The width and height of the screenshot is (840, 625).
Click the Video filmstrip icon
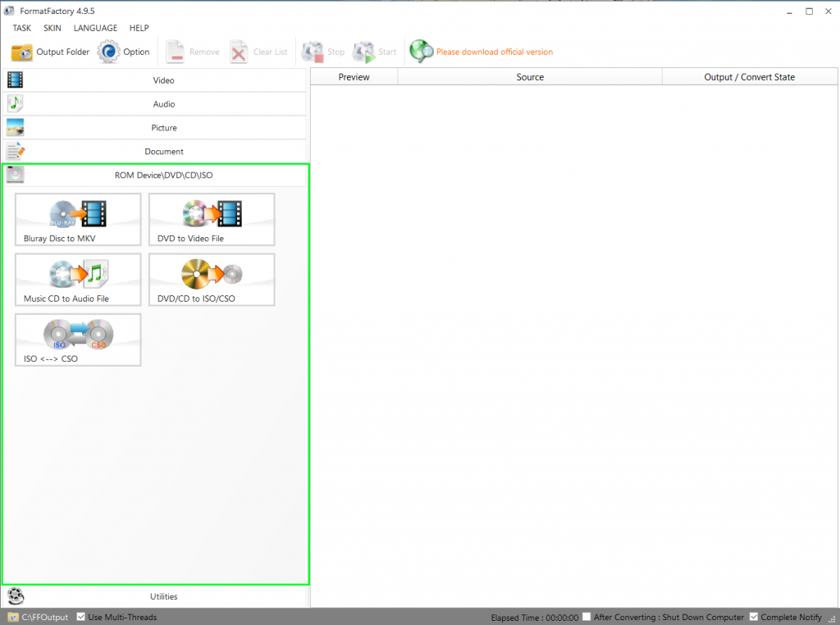click(x=15, y=80)
